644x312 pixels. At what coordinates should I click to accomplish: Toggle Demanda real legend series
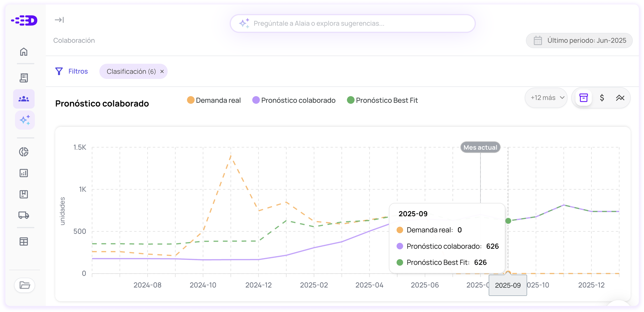point(214,100)
